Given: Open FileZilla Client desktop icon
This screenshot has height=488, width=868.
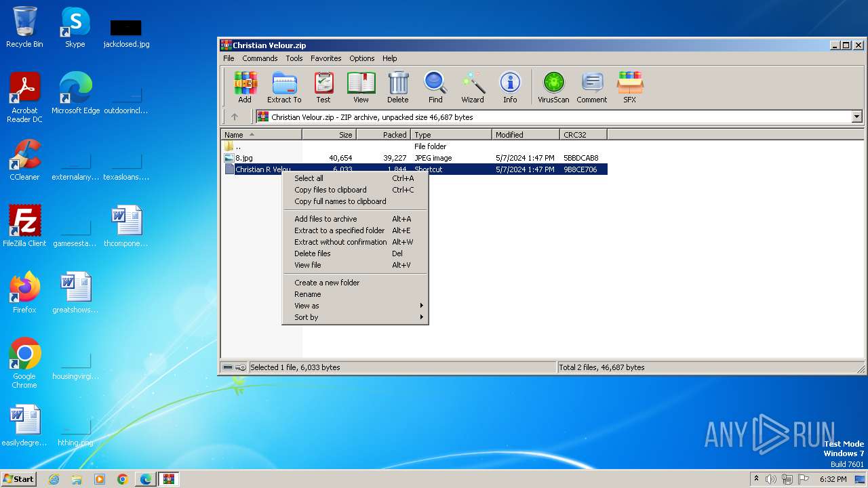Looking at the screenshot, I should click(24, 226).
